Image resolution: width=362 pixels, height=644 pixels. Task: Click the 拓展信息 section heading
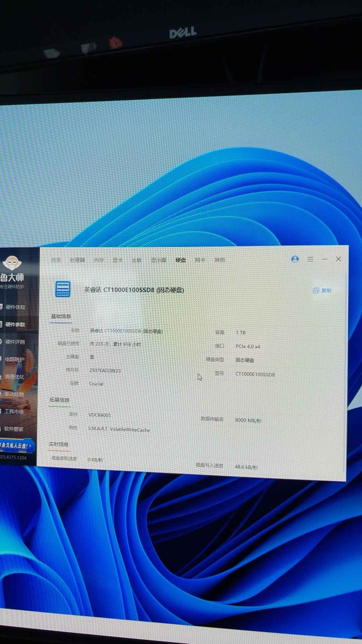(x=59, y=400)
